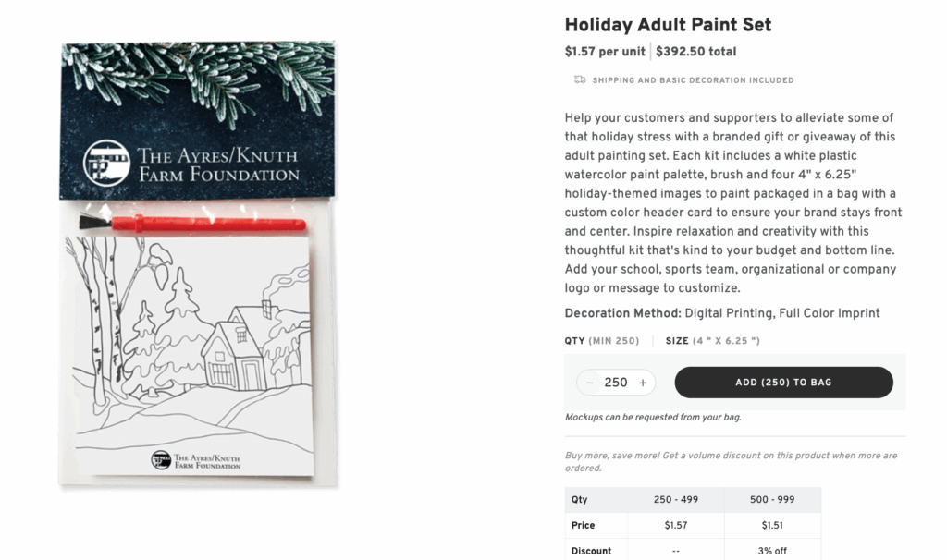Screen dimensions: 947x560
Task: Click ADD (250) TO BAG
Action: coord(783,382)
